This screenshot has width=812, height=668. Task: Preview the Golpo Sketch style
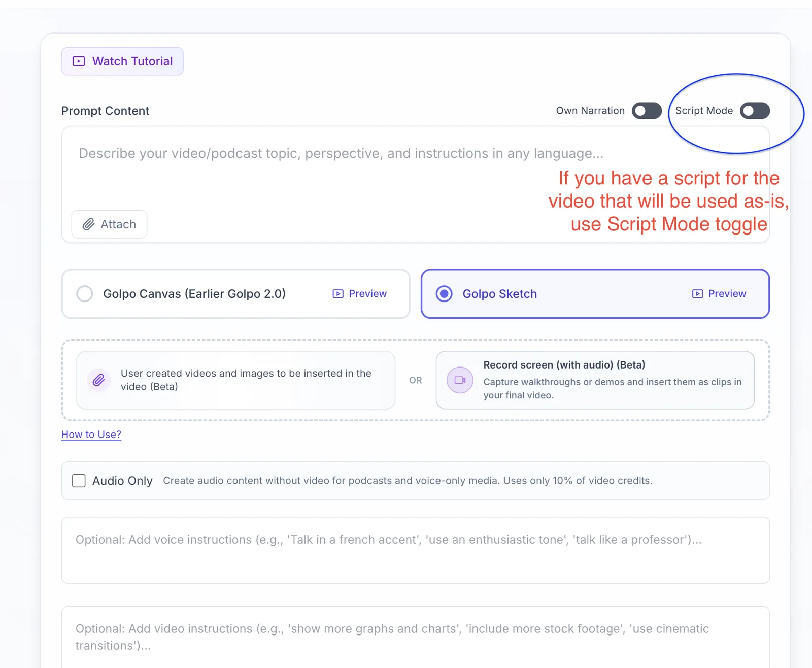click(719, 294)
